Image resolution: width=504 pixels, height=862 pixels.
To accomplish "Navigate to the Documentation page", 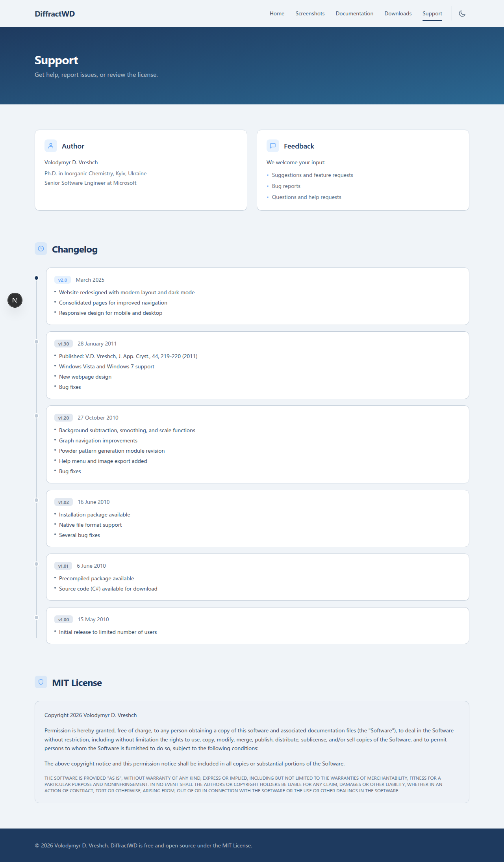I will [354, 13].
